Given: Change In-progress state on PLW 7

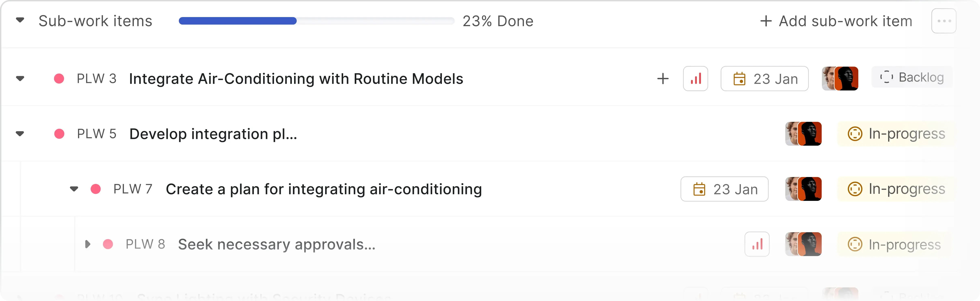Looking at the screenshot, I should (x=896, y=189).
